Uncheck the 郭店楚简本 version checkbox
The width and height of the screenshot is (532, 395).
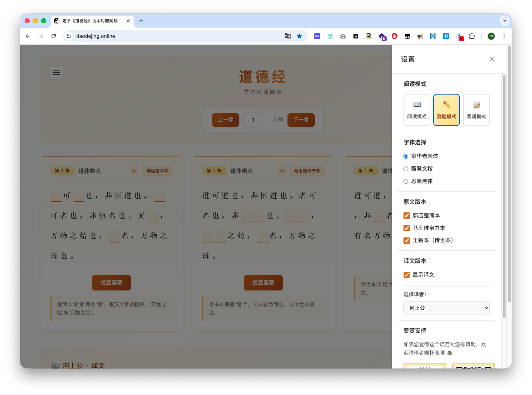tap(406, 215)
